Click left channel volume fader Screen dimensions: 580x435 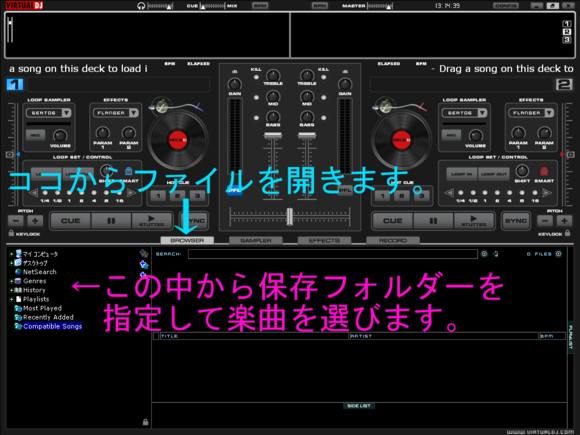(273, 135)
